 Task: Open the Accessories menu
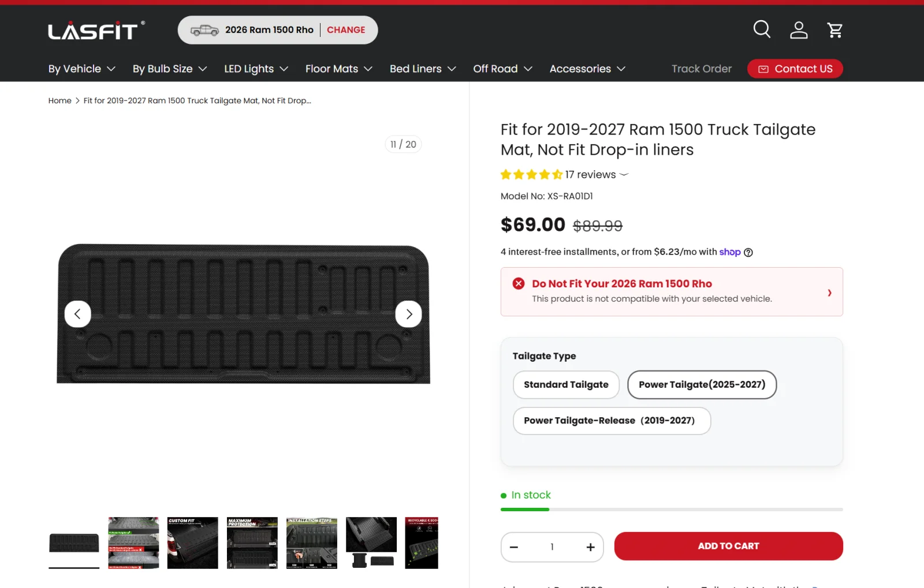pyautogui.click(x=587, y=69)
